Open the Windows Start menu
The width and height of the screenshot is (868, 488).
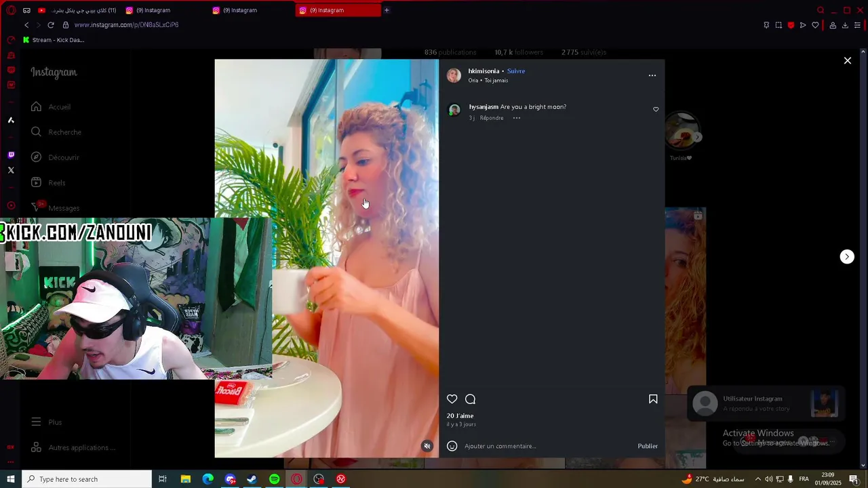[x=11, y=479]
